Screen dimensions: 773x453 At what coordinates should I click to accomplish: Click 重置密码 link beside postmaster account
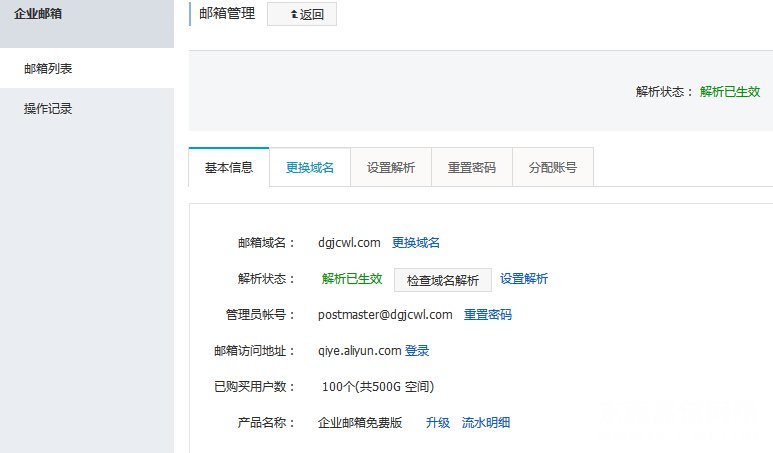point(488,314)
